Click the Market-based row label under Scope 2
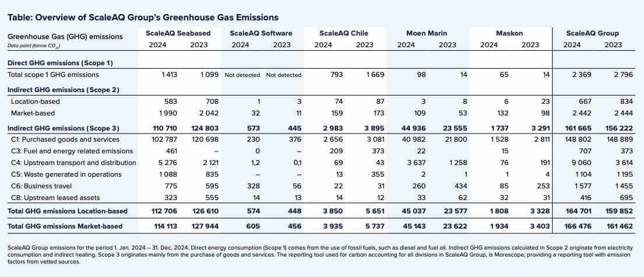Screen dimensions: 644x277 tap(33, 113)
